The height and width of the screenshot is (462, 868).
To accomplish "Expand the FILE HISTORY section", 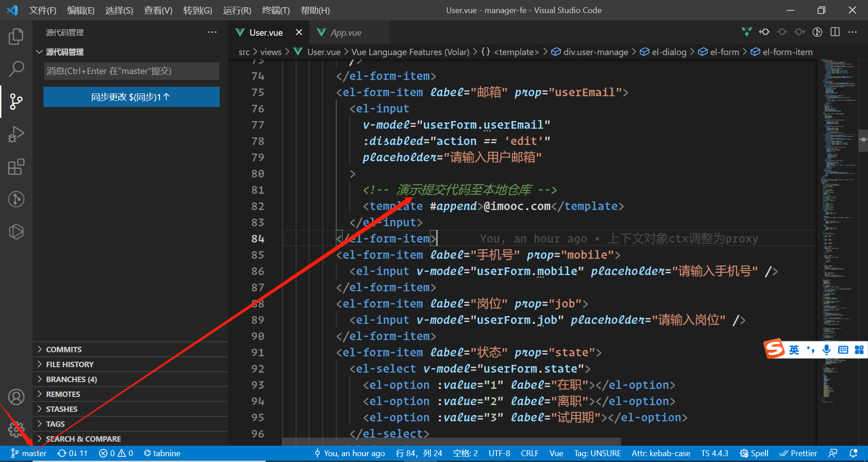I will coord(130,364).
